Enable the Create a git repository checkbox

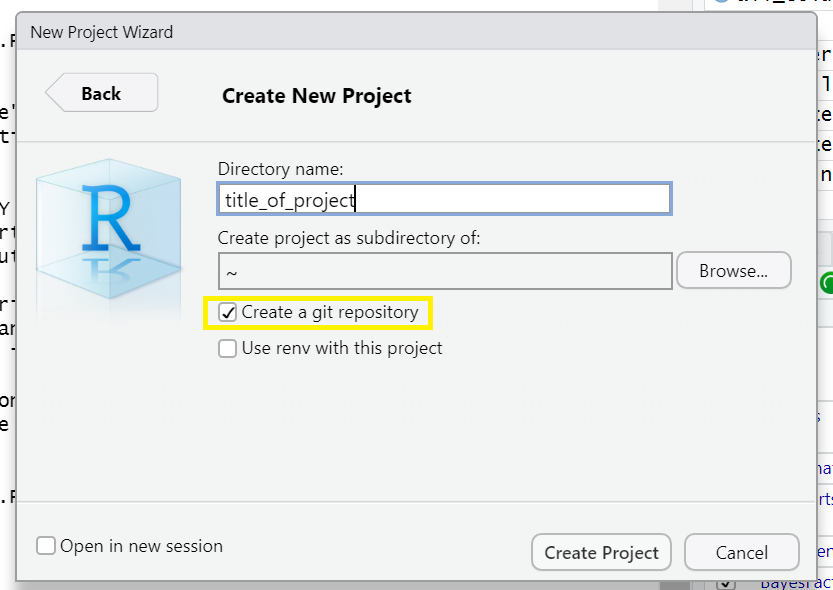pyautogui.click(x=228, y=313)
